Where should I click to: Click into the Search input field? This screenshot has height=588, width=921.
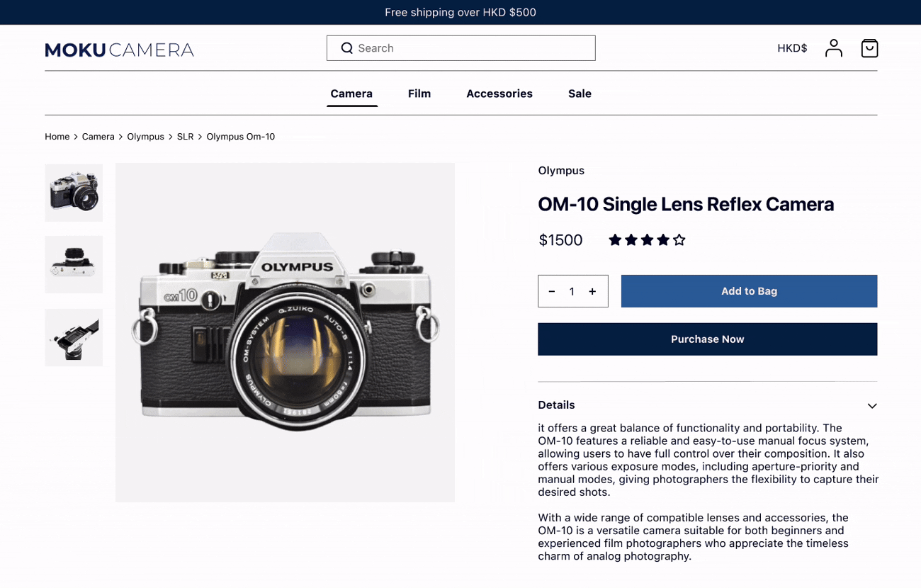(460, 48)
